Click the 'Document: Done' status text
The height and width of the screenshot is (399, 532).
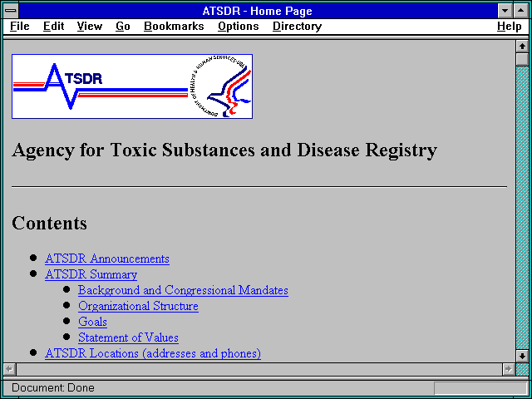pos(53,388)
